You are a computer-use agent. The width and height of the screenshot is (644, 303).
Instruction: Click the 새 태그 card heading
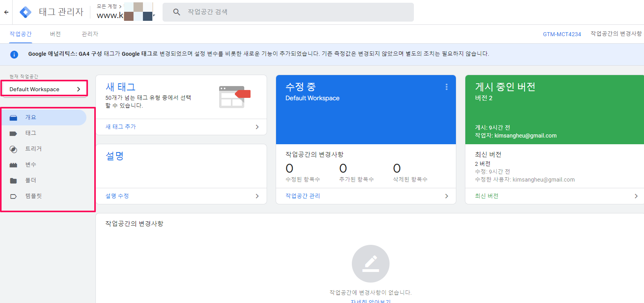(121, 87)
